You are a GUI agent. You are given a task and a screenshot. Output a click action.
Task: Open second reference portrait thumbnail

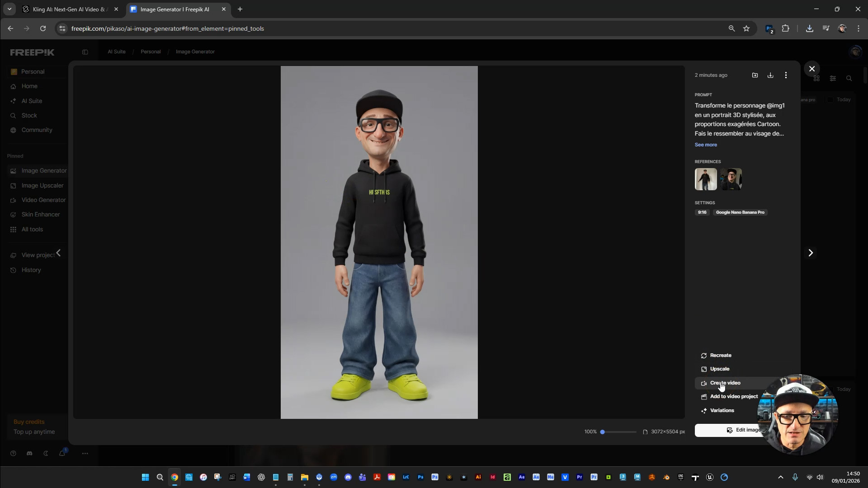(731, 179)
